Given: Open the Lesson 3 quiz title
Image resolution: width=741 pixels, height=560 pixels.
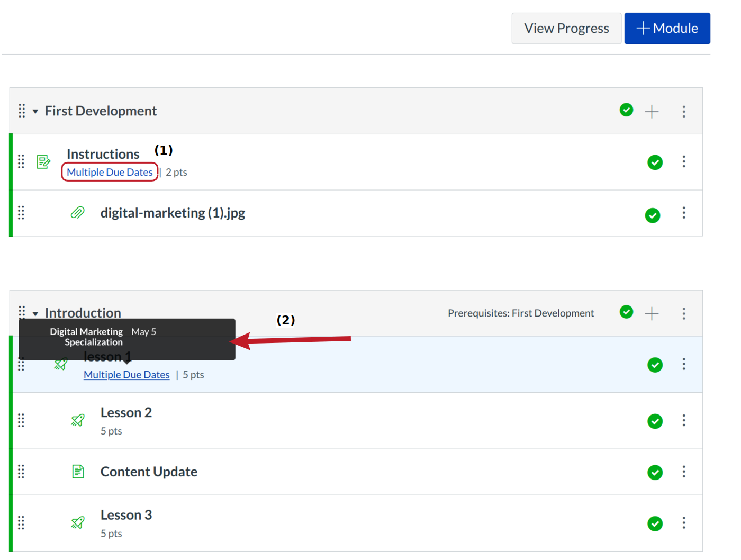Looking at the screenshot, I should pyautogui.click(x=126, y=515).
